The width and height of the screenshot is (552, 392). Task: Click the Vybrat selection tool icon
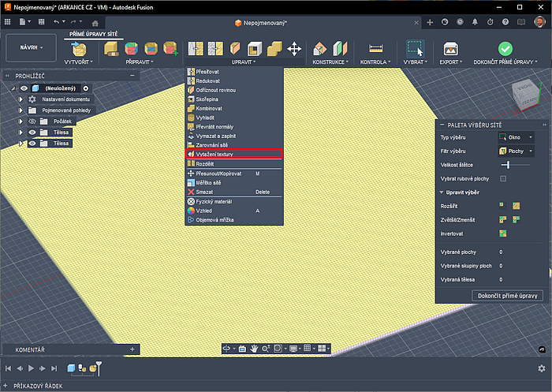[415, 49]
